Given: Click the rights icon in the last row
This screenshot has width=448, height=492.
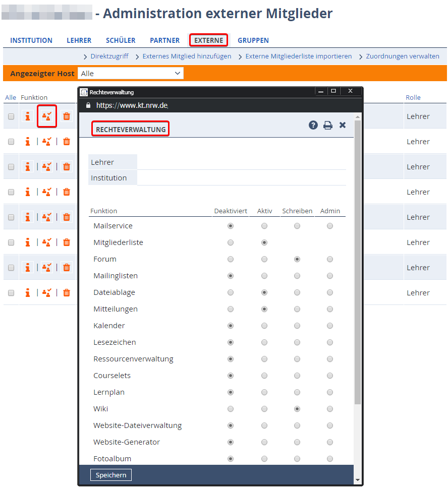Looking at the screenshot, I should (x=47, y=293).
